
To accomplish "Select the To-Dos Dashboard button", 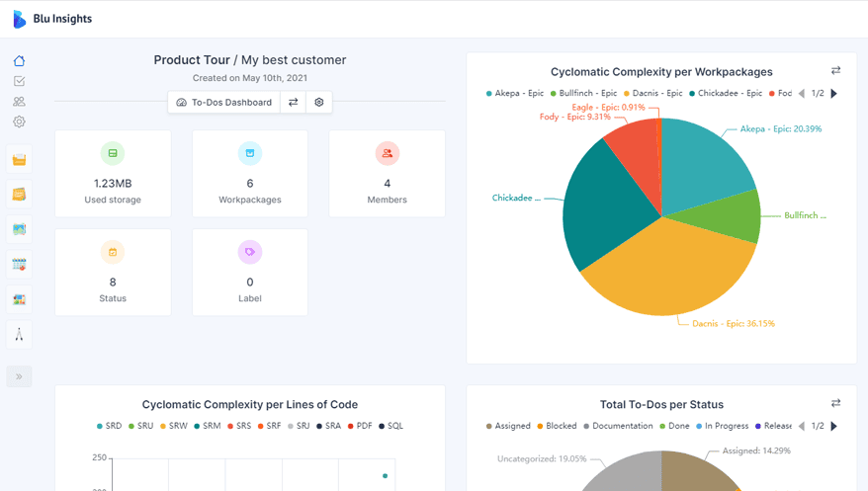I will [224, 103].
